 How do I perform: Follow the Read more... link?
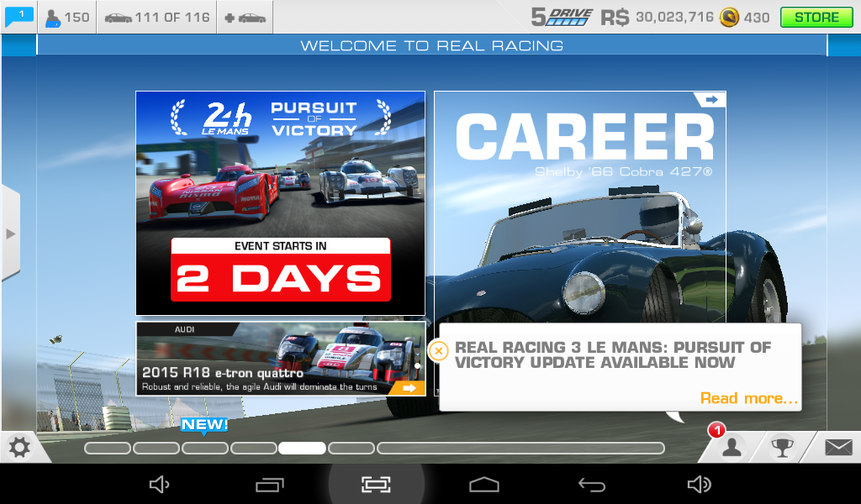[x=748, y=398]
